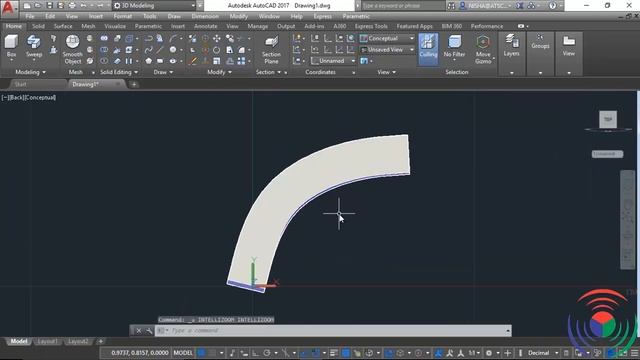Select the Box modeling tool
Viewport: 640px width, 360px height.
11,46
